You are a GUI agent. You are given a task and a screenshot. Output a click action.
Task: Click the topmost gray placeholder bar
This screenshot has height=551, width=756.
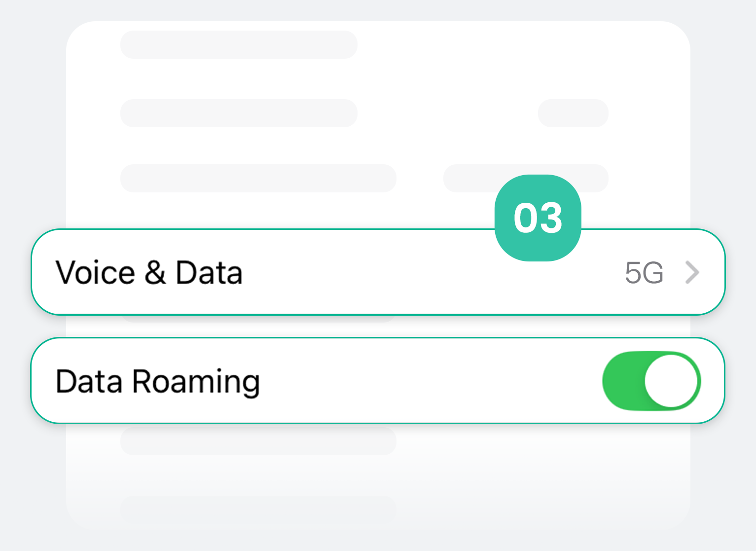[x=239, y=45]
